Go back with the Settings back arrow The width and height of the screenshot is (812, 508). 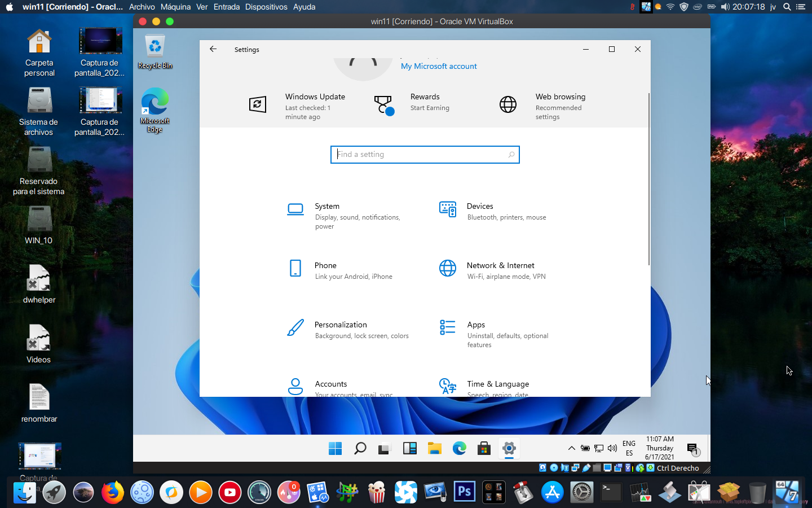213,49
